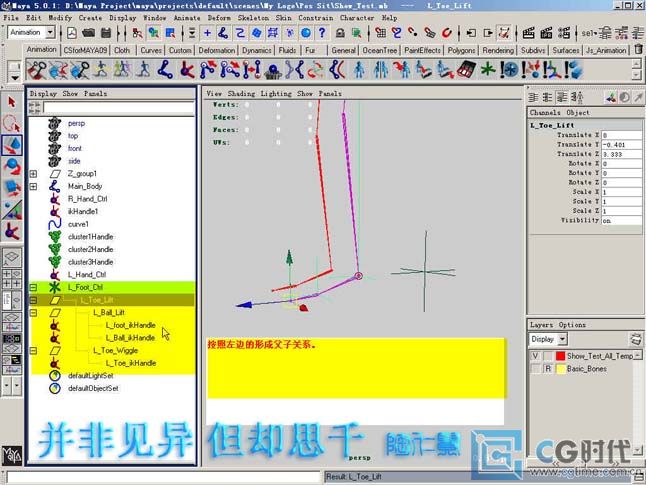Open the help question mark icon
This screenshot has height=485, width=646.
(x=322, y=33)
